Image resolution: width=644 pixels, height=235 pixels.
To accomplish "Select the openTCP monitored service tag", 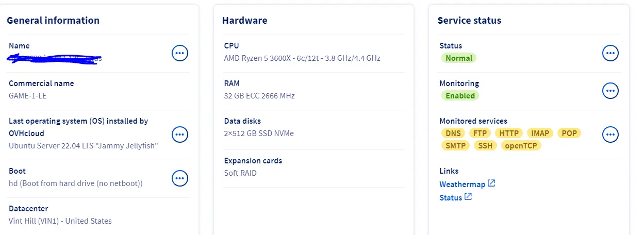I will coord(521,145).
